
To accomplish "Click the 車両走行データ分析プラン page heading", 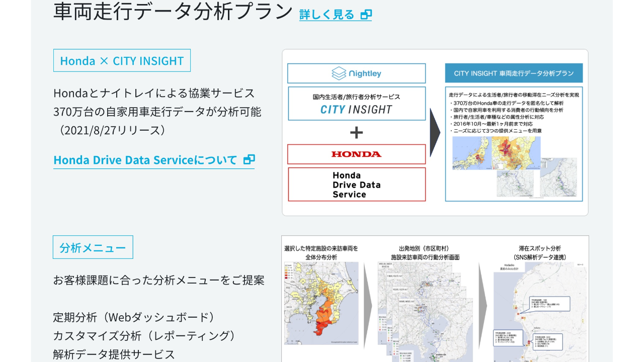I will pos(173,11).
